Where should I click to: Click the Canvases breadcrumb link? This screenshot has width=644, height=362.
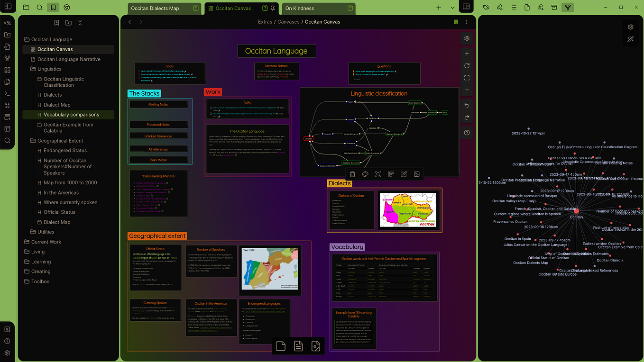288,22
